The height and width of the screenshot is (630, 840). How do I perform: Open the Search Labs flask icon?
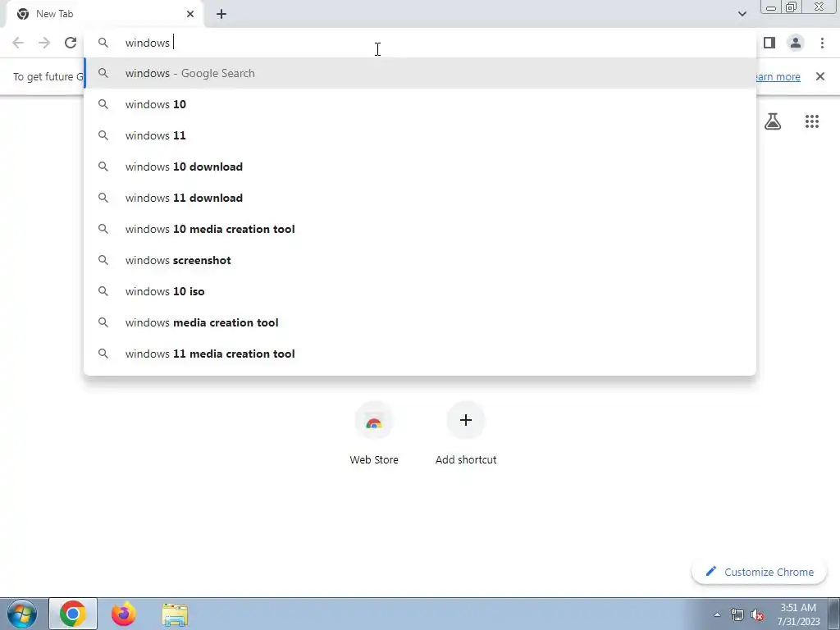(x=773, y=121)
